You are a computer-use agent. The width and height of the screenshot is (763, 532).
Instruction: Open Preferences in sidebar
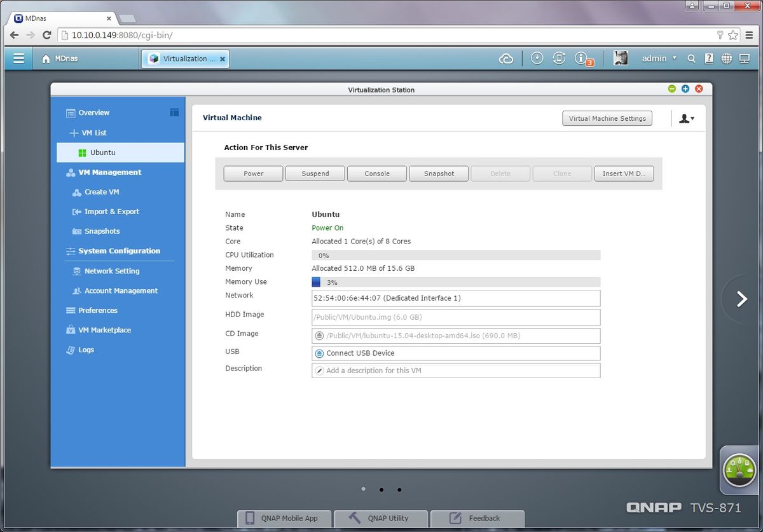point(97,310)
